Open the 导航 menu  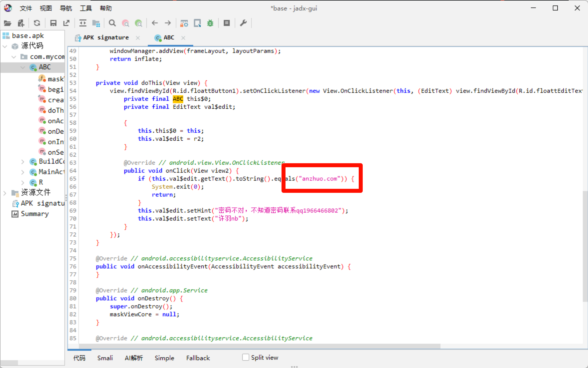coord(66,8)
